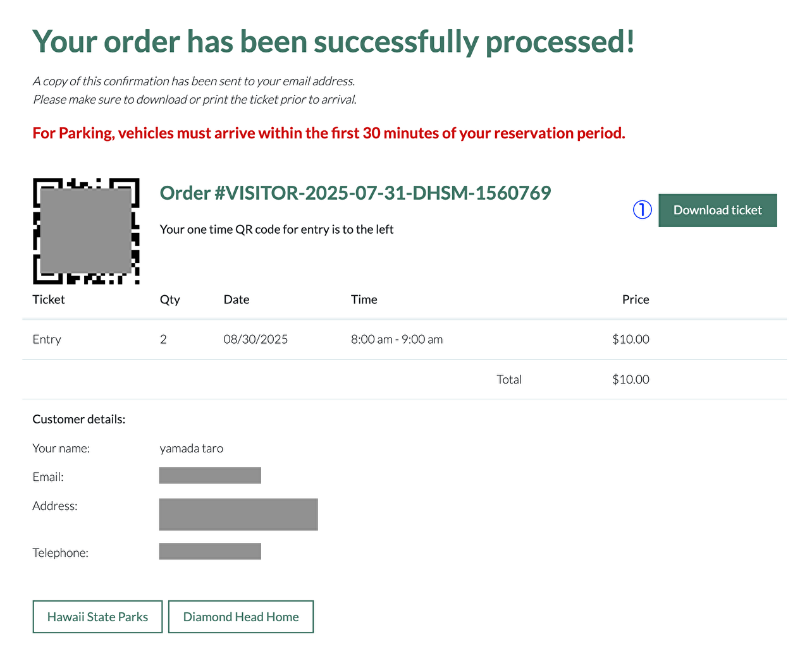The image size is (812, 661).
Task: Click the Download ticket button
Action: click(x=717, y=210)
